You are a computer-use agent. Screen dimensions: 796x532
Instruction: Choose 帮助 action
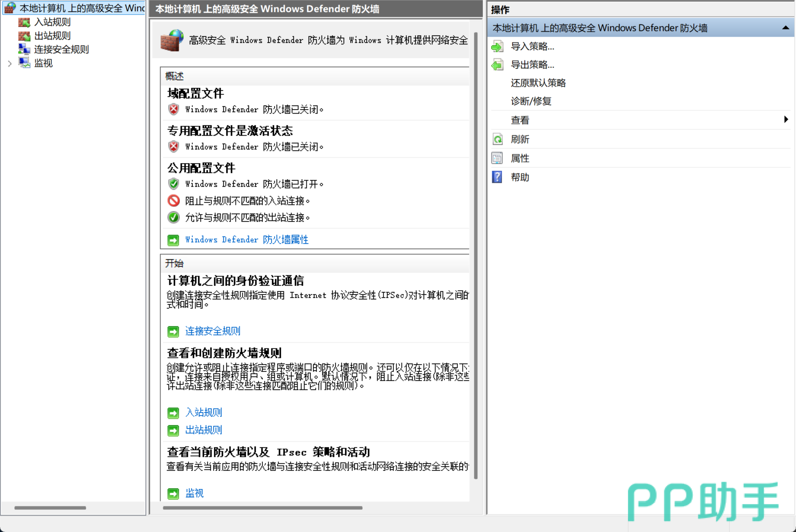point(520,177)
